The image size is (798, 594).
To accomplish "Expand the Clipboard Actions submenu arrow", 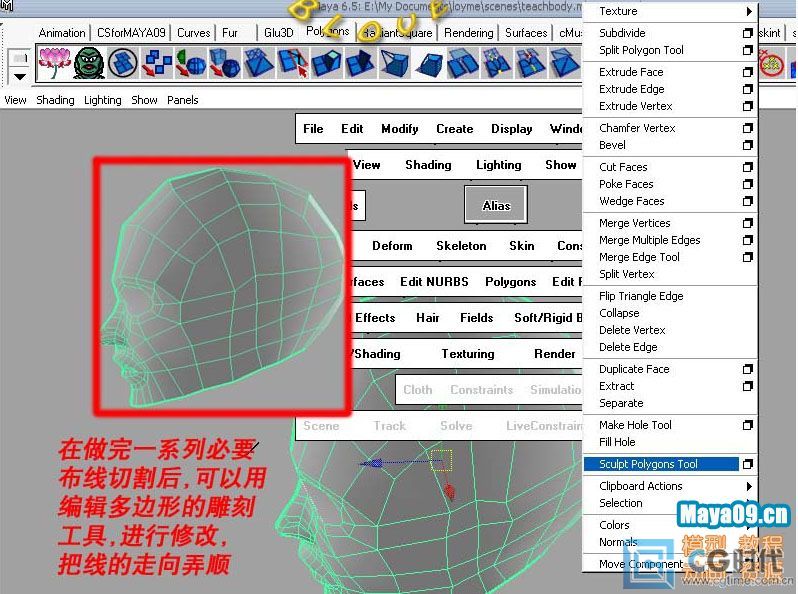I will point(749,486).
